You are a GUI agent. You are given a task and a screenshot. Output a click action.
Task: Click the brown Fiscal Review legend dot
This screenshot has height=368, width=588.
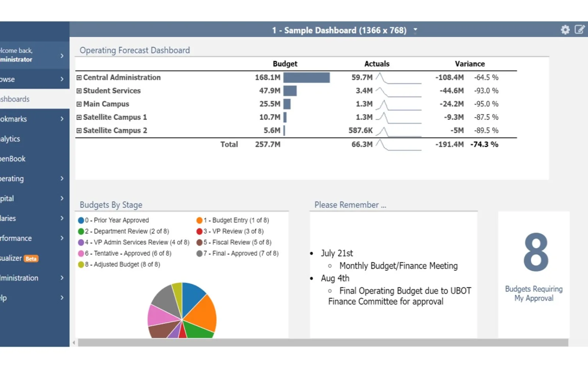click(200, 243)
